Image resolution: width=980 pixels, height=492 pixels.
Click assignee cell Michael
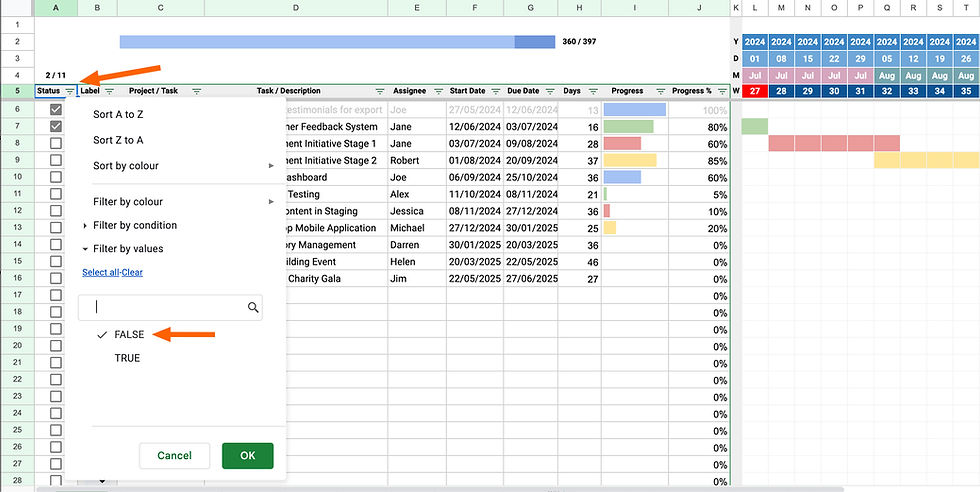coord(417,228)
